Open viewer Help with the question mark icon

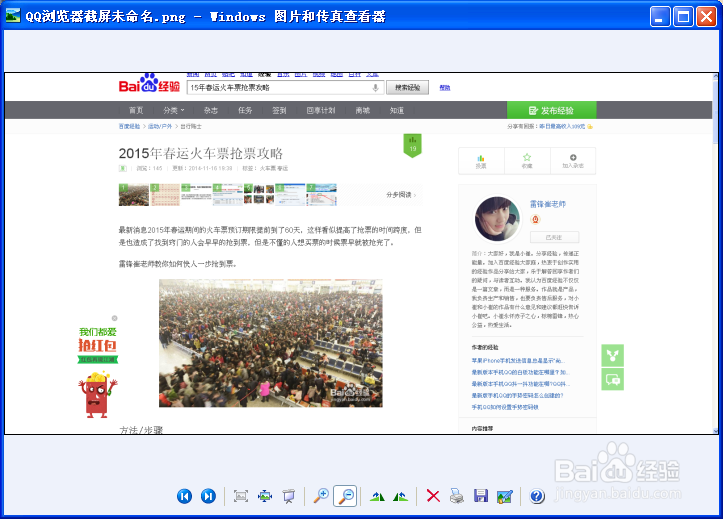pos(537,496)
